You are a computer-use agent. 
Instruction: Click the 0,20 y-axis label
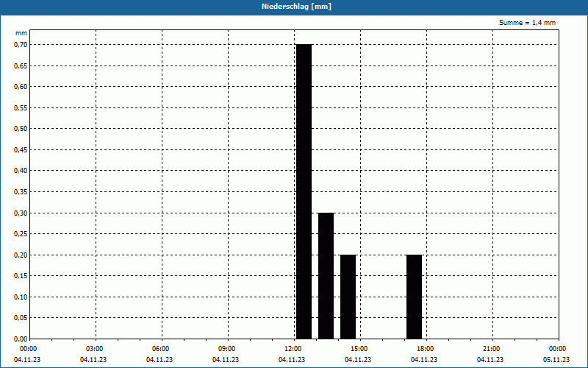(21, 255)
